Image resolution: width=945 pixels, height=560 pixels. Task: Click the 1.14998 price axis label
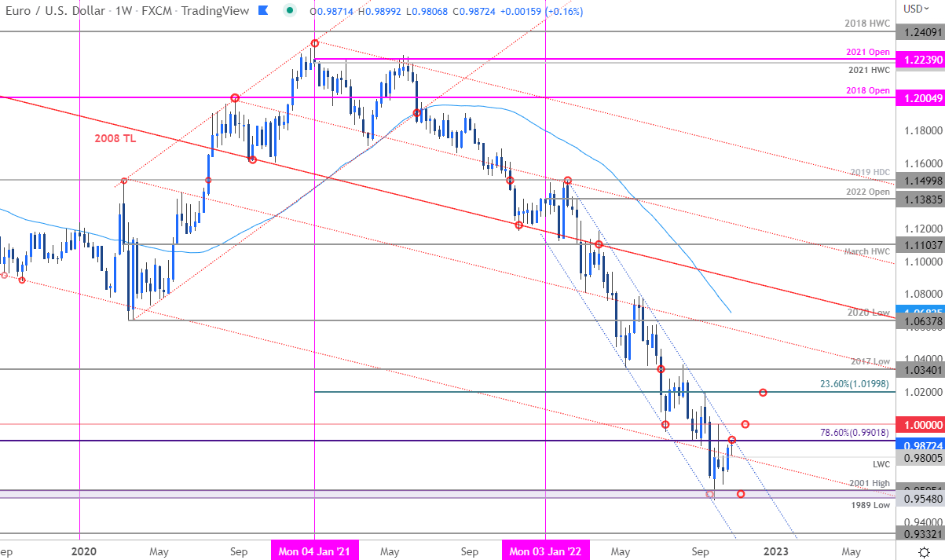(x=921, y=180)
